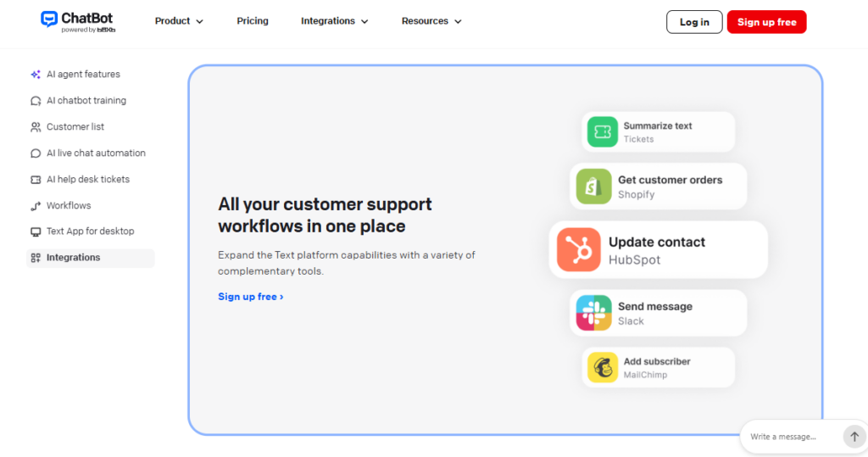Open Customer list sidebar item

pyautogui.click(x=75, y=127)
